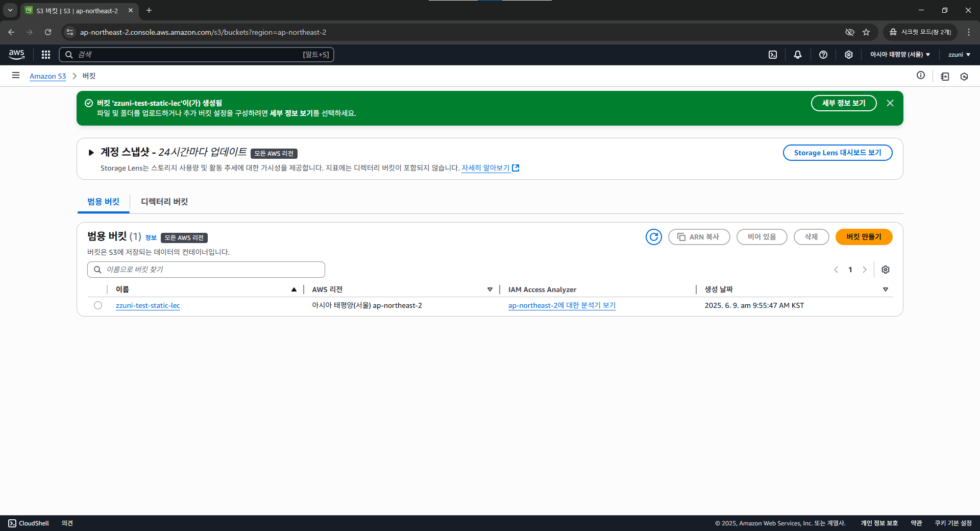This screenshot has width=980, height=531.
Task: Click the 아시아 태평양(서울) ap-northeast-2 cell
Action: (367, 305)
